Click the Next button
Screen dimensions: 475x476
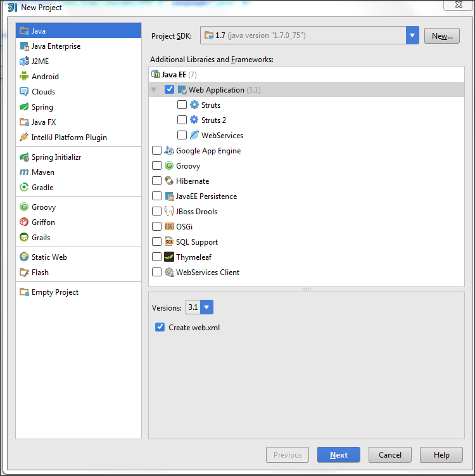[x=339, y=454]
